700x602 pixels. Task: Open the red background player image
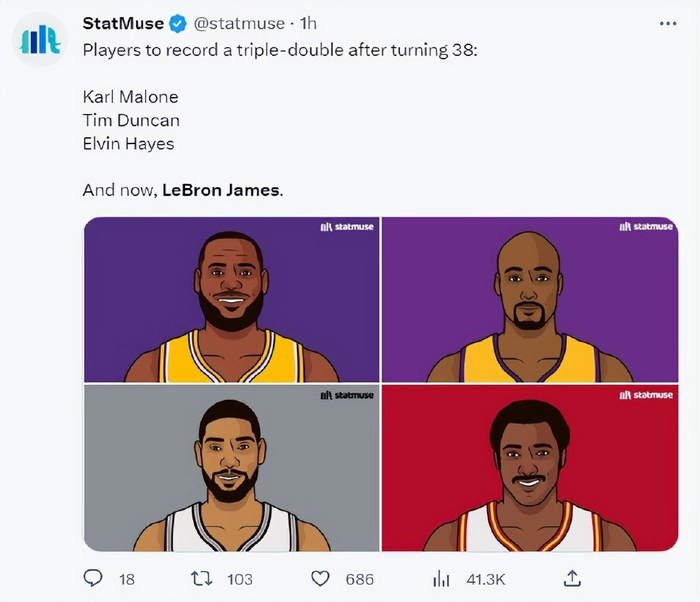pos(529,468)
